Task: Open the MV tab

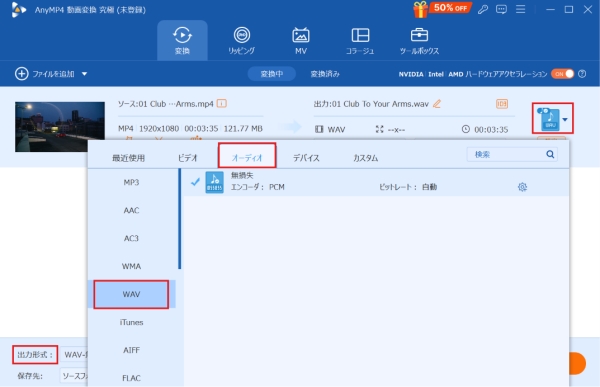Action: tap(301, 41)
